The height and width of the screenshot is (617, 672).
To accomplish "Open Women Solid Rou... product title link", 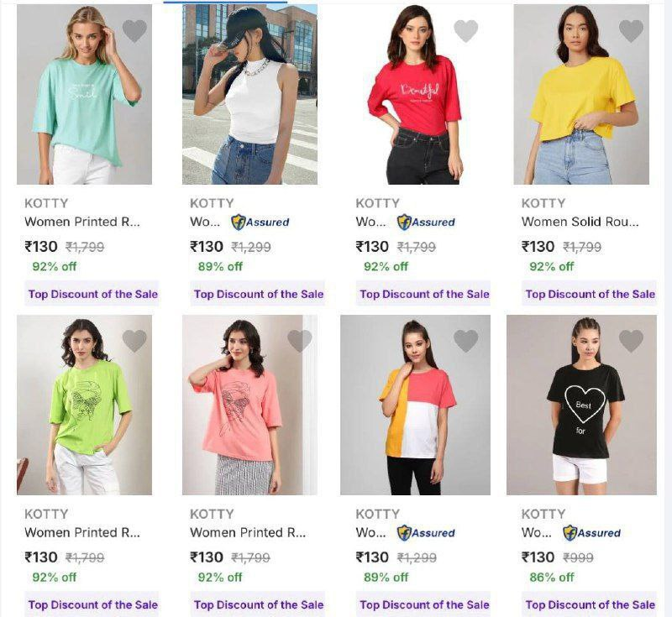I will click(x=580, y=222).
